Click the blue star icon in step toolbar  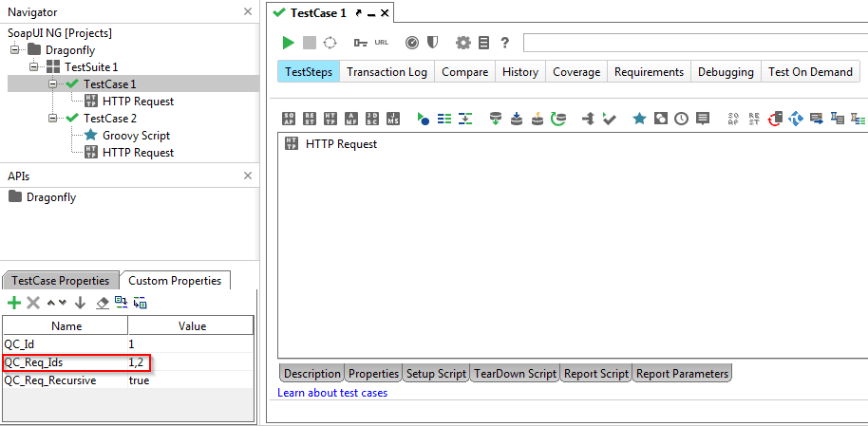tap(639, 119)
